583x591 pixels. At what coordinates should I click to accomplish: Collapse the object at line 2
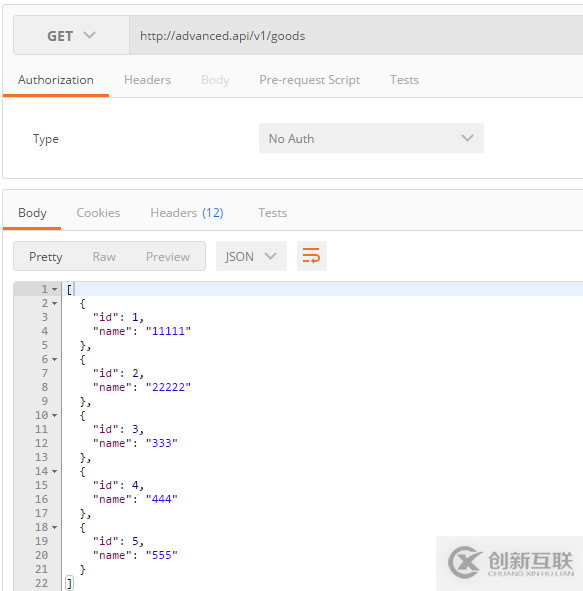[x=55, y=303]
